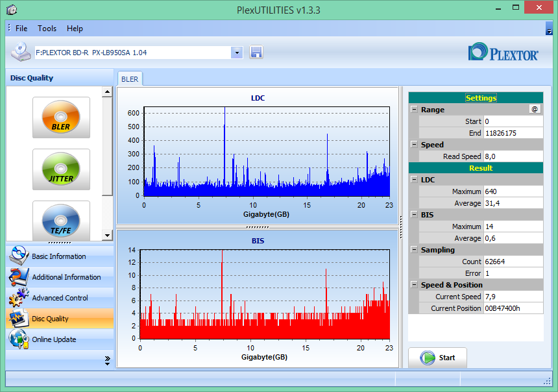Viewport: 558px width, 392px height.
Task: Click the BIS Average value 0,6
Action: pyautogui.click(x=513, y=238)
